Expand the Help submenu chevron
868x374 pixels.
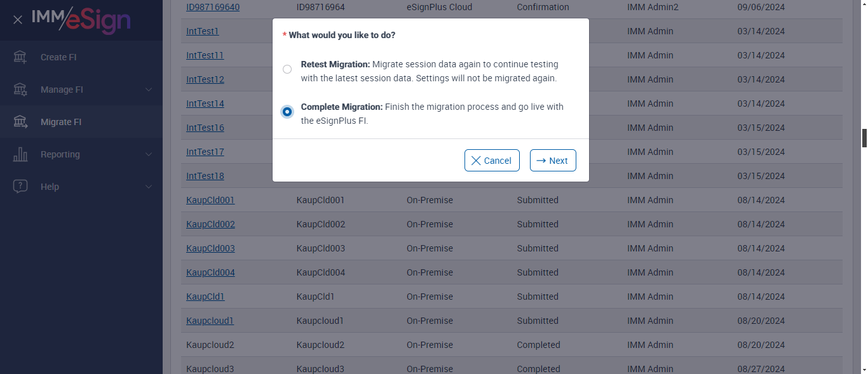149,187
